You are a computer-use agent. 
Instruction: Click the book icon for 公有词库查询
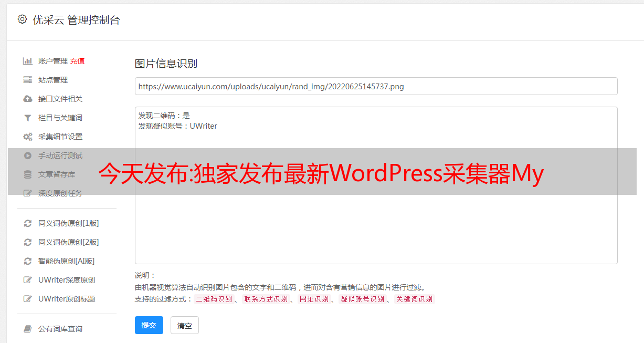(x=28, y=329)
